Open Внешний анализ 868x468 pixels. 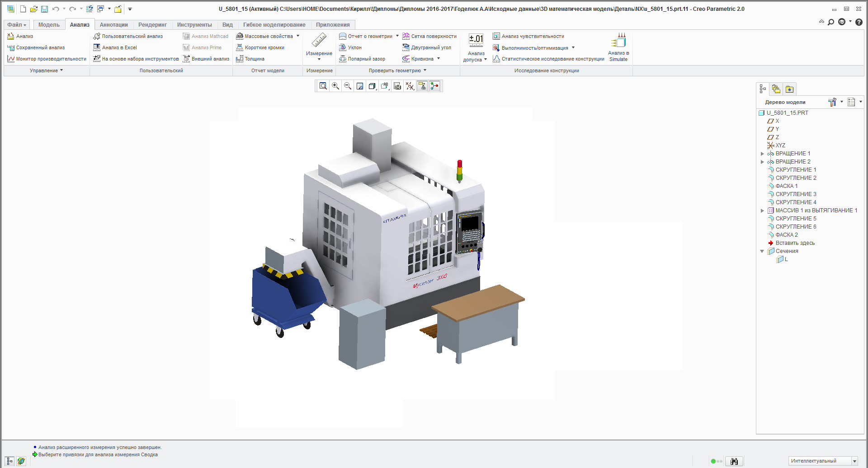point(206,59)
